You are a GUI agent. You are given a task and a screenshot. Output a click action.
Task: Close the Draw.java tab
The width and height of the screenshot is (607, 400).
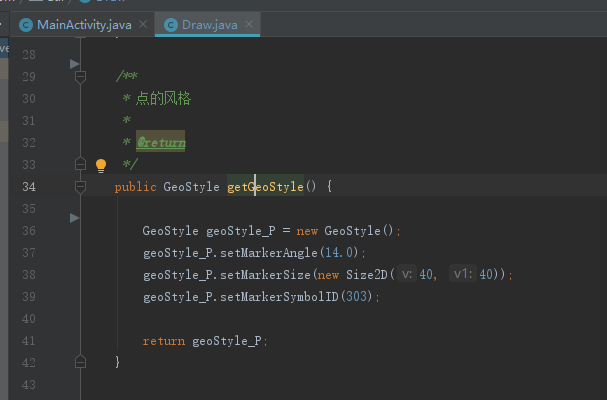(249, 24)
